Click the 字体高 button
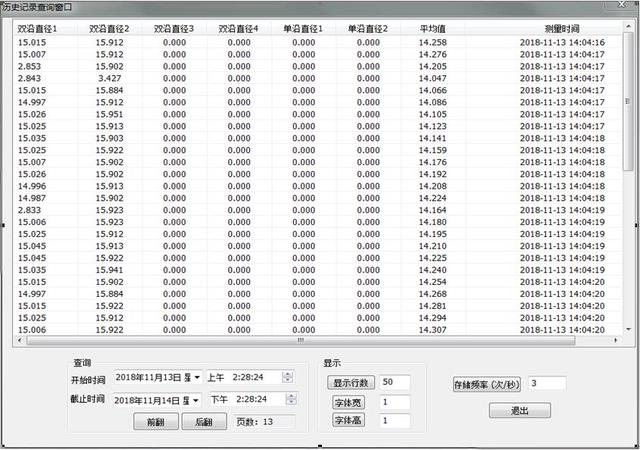 351,421
